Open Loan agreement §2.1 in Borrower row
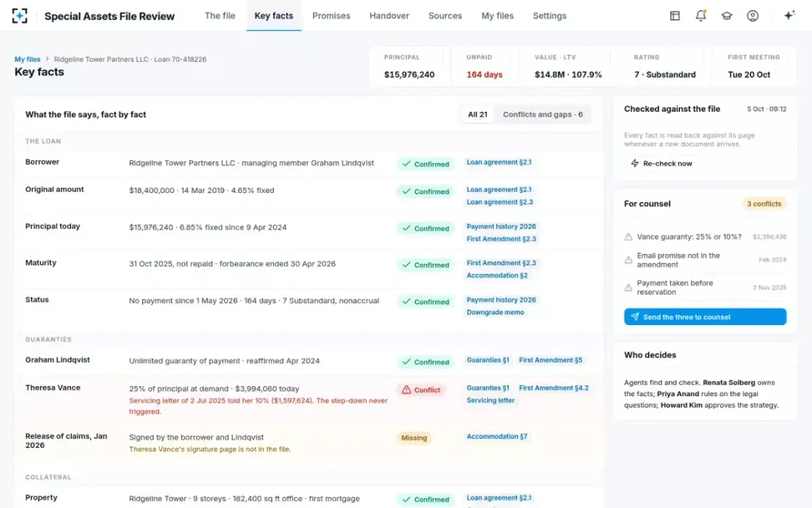The width and height of the screenshot is (812, 508). (x=499, y=163)
